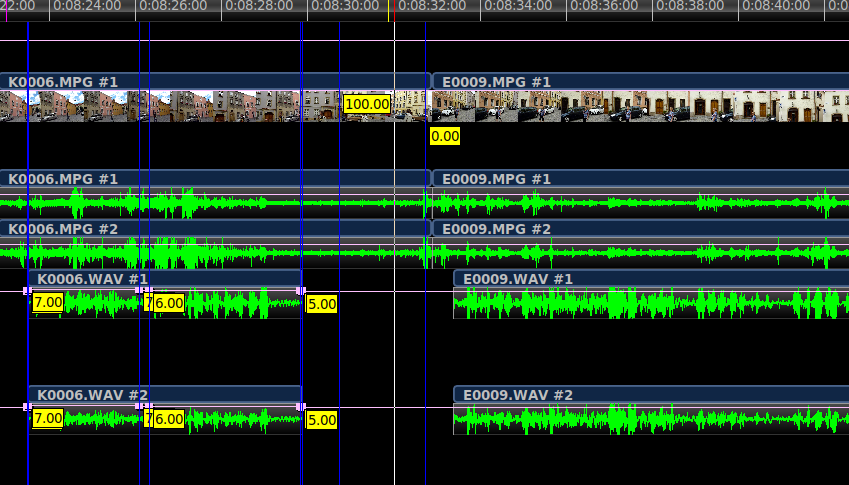This screenshot has width=849, height=485.
Task: Click the K0006.MPG video thumbnail strip
Action: [150, 106]
